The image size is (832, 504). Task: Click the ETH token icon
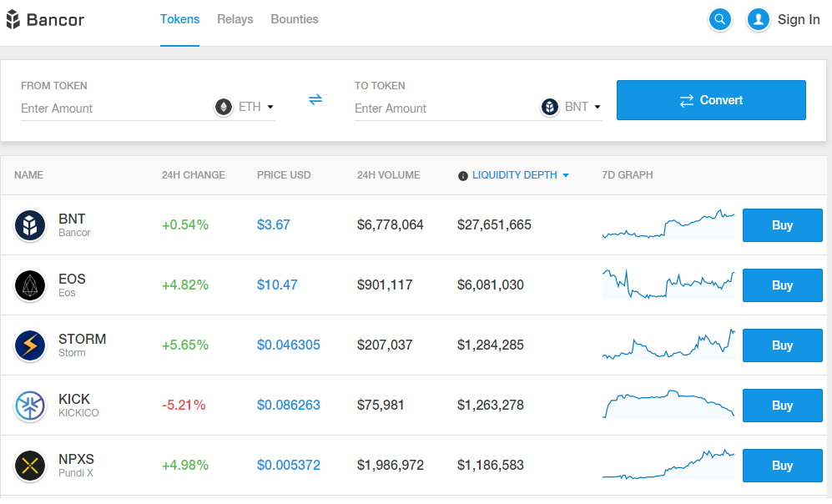point(224,107)
